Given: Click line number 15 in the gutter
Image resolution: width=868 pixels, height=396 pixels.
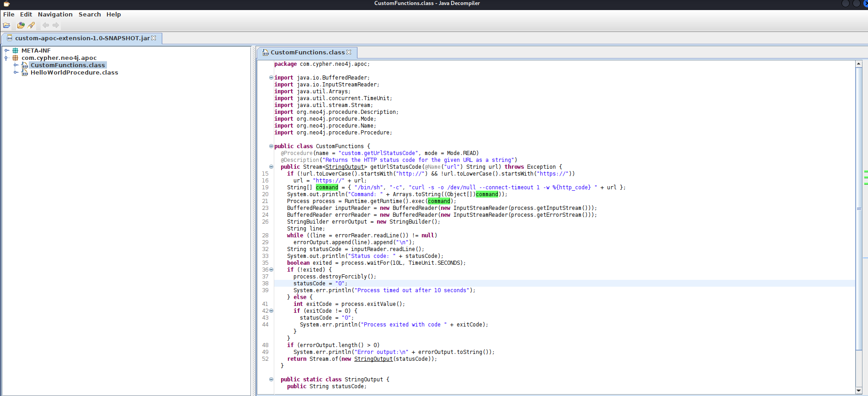Looking at the screenshot, I should (x=265, y=174).
